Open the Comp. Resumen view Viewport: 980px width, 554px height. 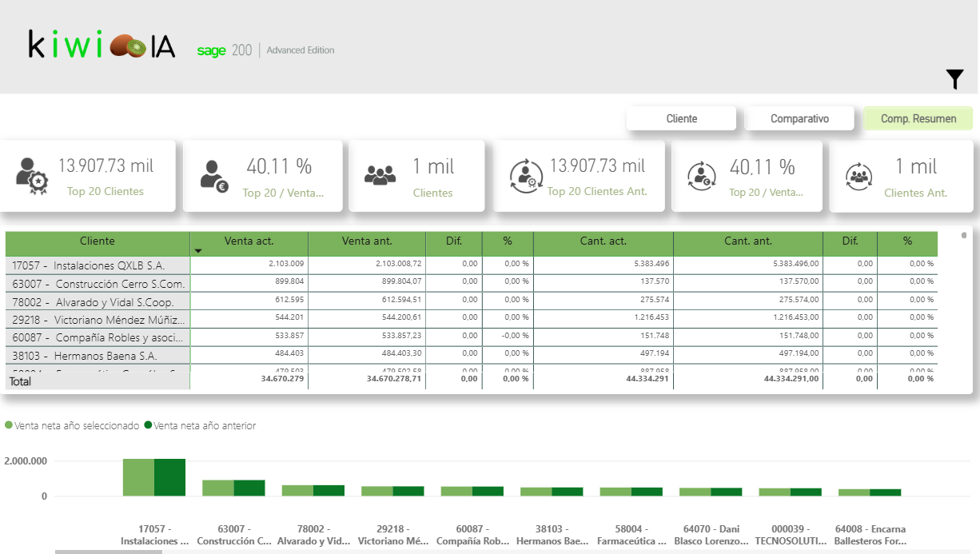[918, 118]
